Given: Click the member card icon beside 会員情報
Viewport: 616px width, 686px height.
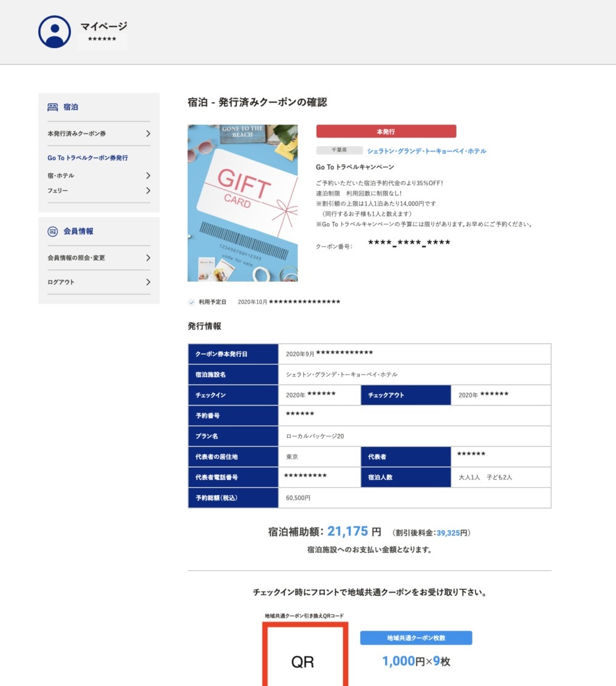Looking at the screenshot, I should pos(52,231).
